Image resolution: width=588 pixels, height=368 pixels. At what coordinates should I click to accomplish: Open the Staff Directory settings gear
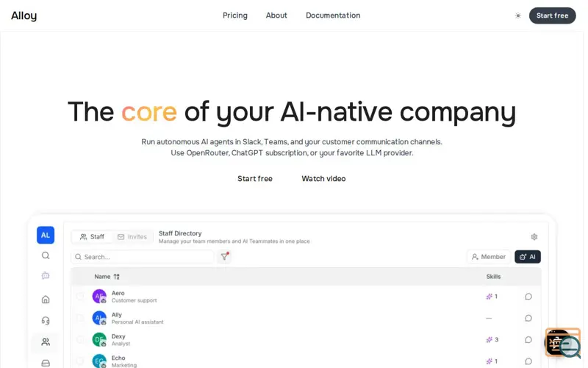pyautogui.click(x=534, y=237)
